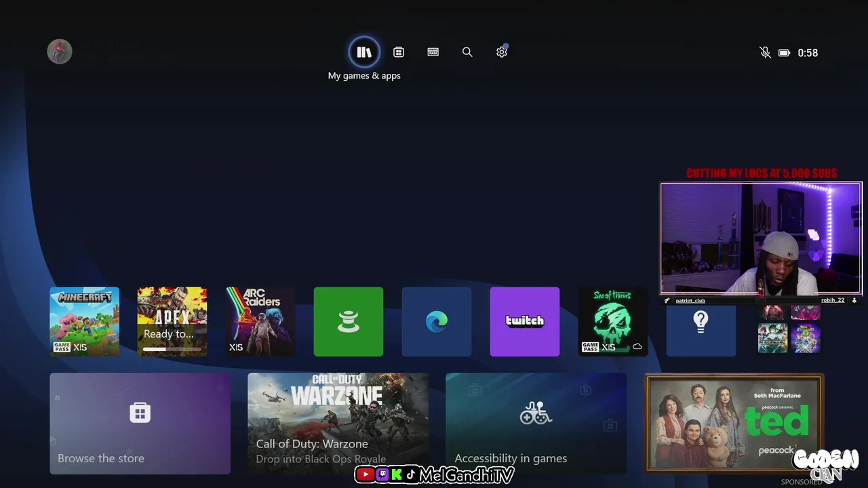This screenshot has width=868, height=488.
Task: Open the Accessibility in games card
Action: pos(536,424)
